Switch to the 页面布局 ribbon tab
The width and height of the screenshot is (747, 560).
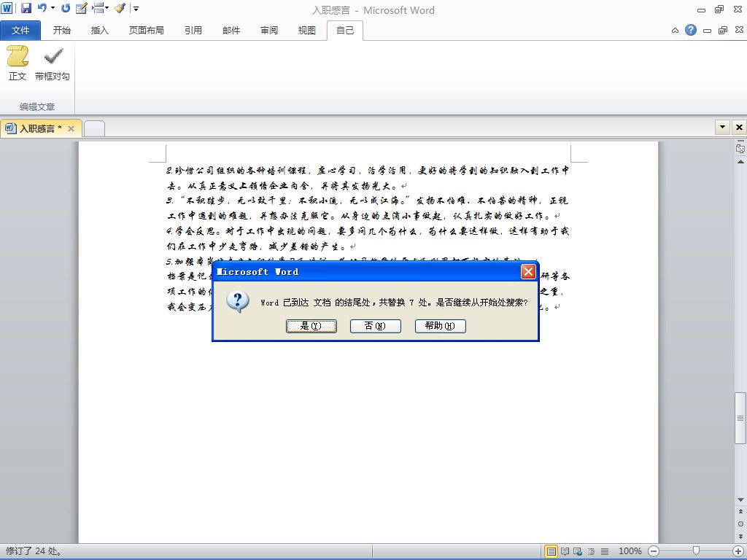pos(146,31)
